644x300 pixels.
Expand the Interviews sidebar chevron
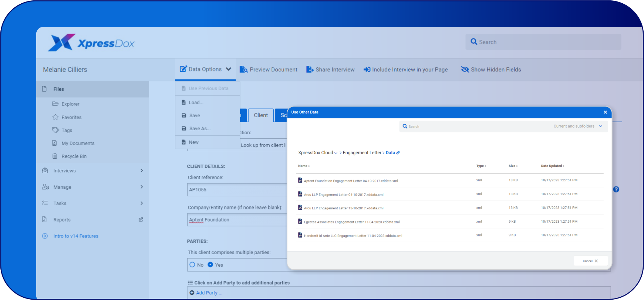point(142,171)
